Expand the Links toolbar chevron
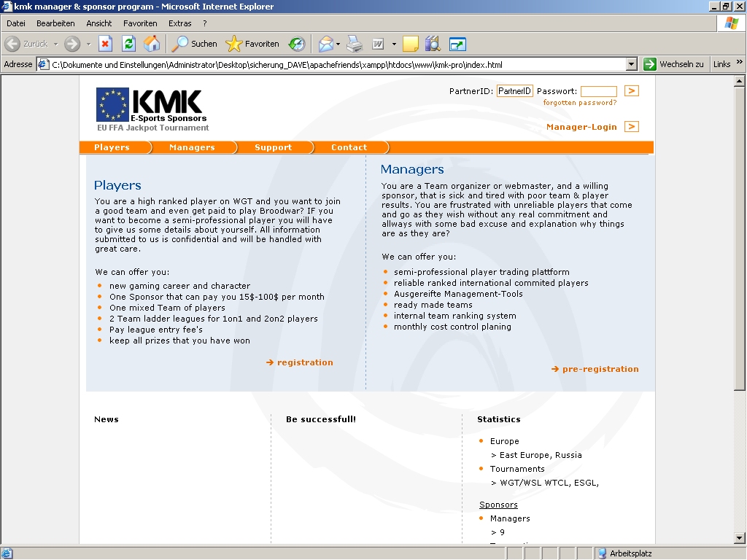This screenshot has height=560, width=747. 739,62
